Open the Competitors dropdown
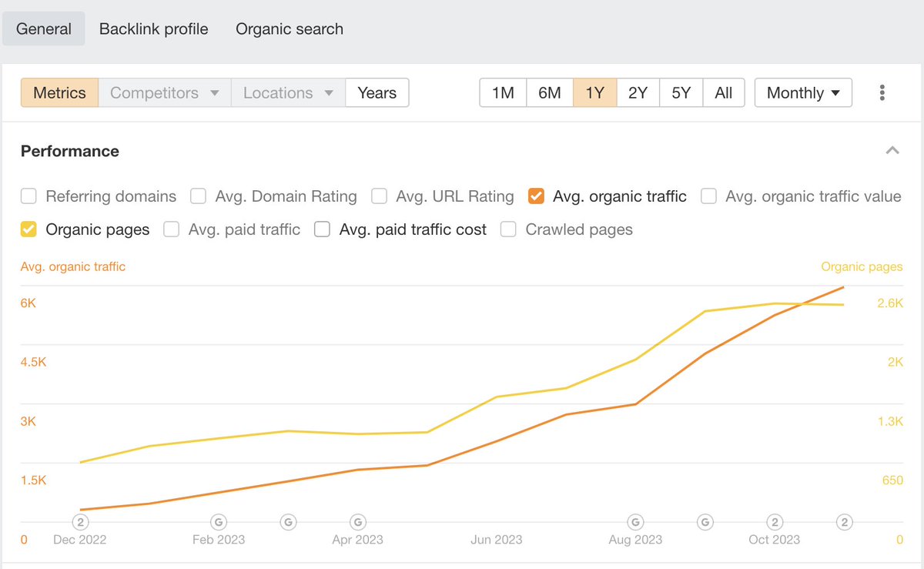The height and width of the screenshot is (569, 924). (164, 92)
